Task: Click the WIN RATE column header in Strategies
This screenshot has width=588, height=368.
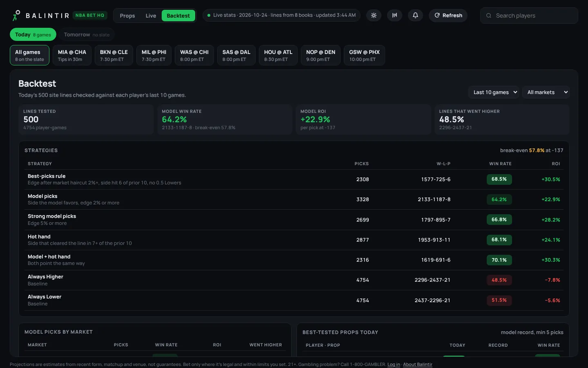Action: 500,164
